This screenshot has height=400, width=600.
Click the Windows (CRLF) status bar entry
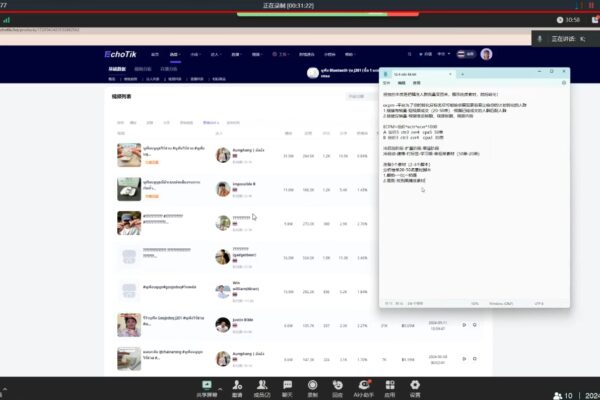pyautogui.click(x=501, y=304)
